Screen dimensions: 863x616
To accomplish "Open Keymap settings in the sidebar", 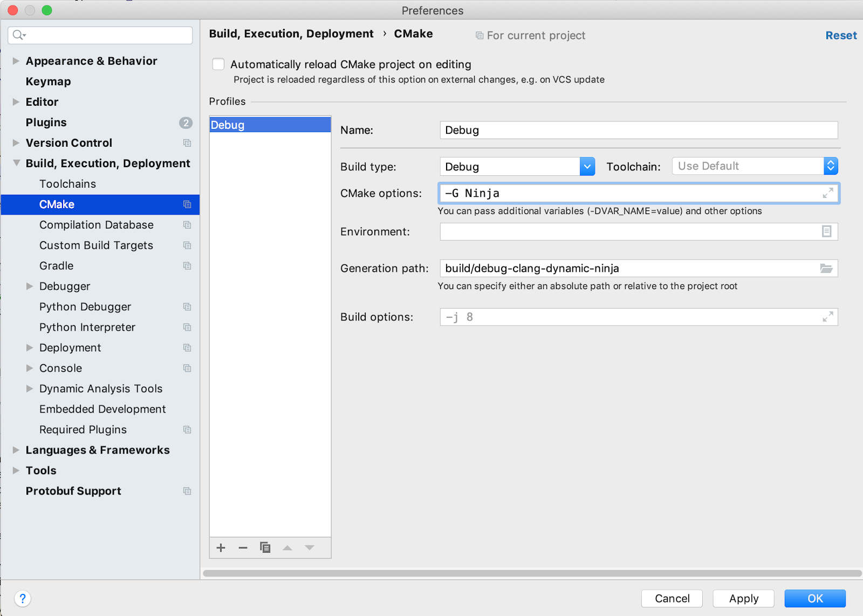I will pyautogui.click(x=48, y=81).
